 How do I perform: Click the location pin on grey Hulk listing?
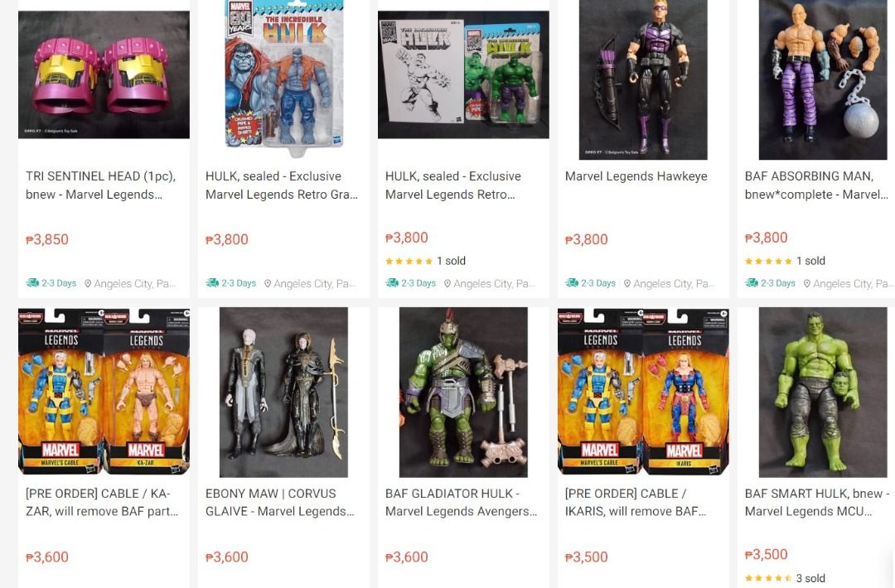click(x=267, y=283)
